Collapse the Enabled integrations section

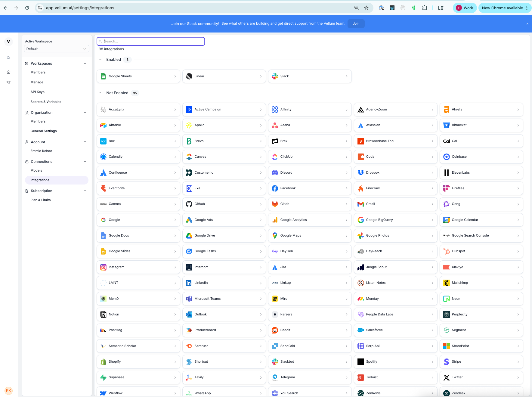(101, 60)
